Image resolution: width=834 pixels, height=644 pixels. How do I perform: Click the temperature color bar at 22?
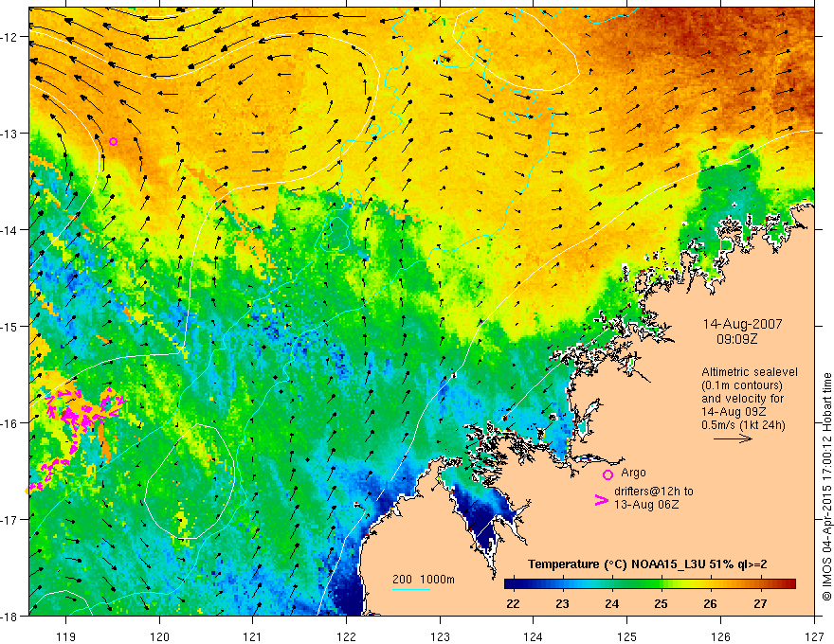pos(513,583)
